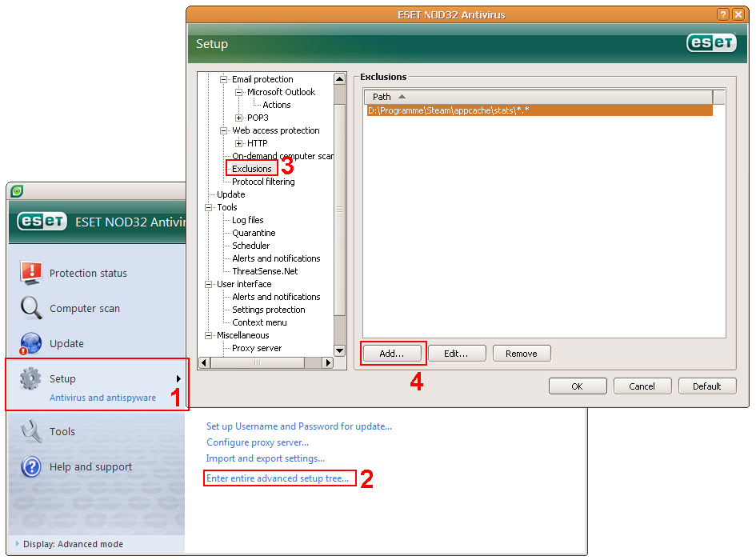Image resolution: width=756 pixels, height=560 pixels.
Task: Click the Tools wrench icon
Action: 31,431
